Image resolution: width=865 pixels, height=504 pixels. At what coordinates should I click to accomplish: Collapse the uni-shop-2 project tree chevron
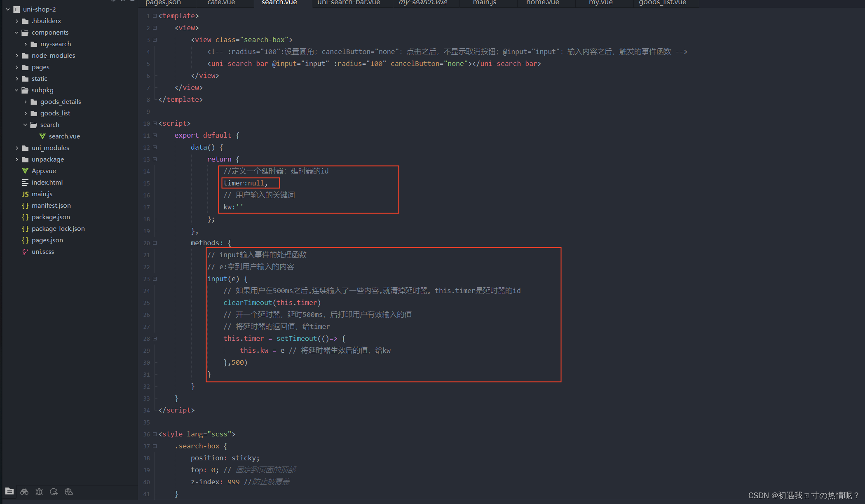(8, 9)
